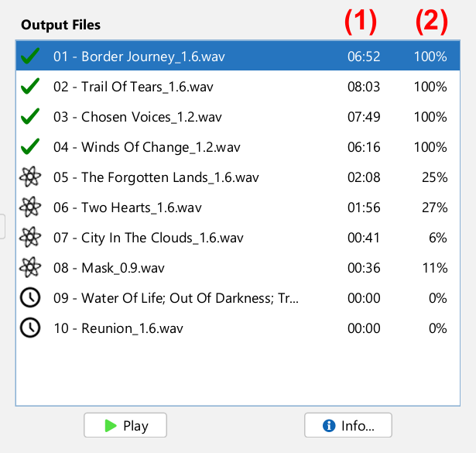Click the atom icon for City In The Clouds
The image size is (476, 453).
coord(30,238)
